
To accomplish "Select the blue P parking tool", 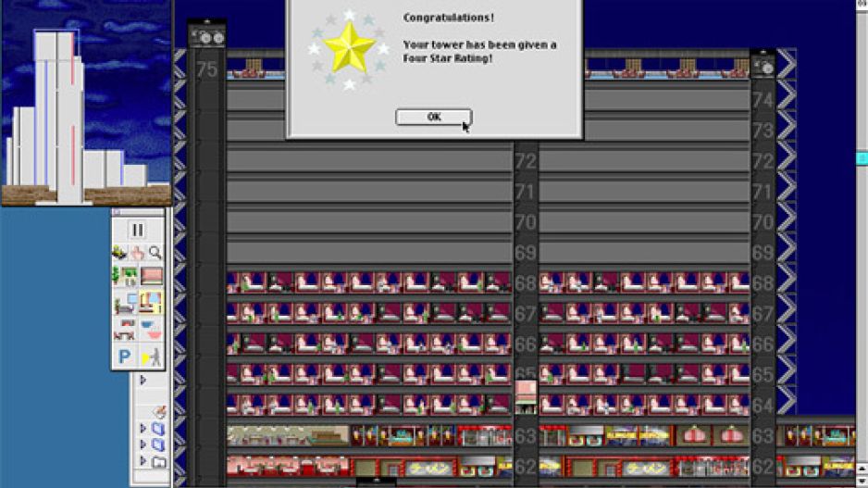I will coord(125,357).
